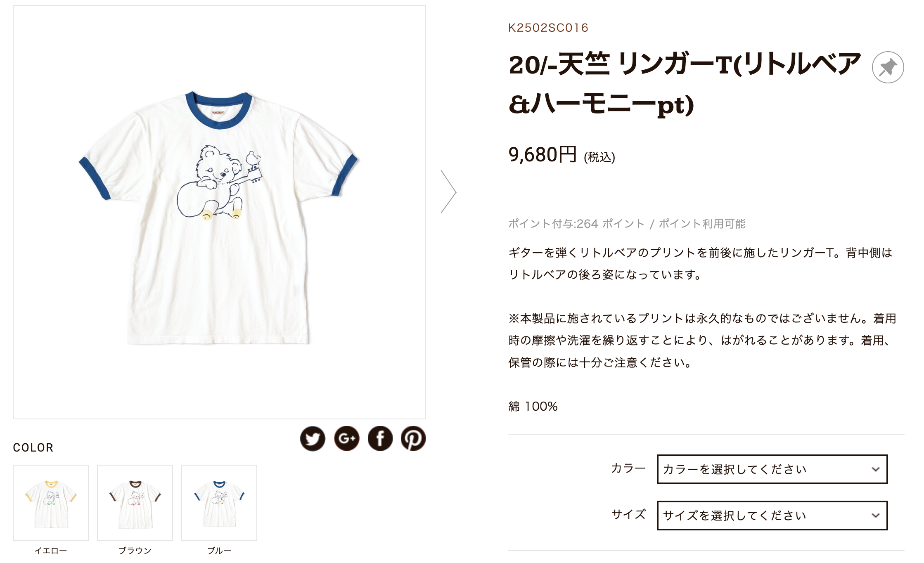The height and width of the screenshot is (563, 924).
Task: Click the ブラウン color label
Action: 135,551
